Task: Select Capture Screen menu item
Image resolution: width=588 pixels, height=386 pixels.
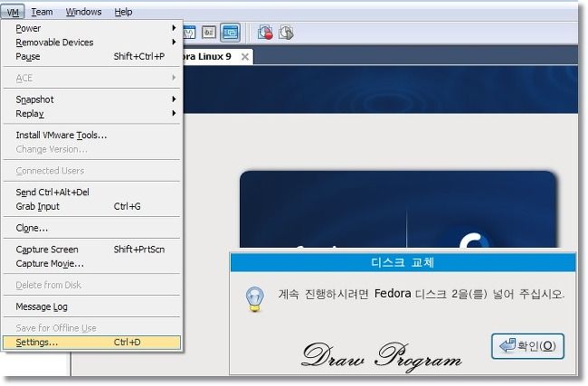Action: tap(92, 249)
